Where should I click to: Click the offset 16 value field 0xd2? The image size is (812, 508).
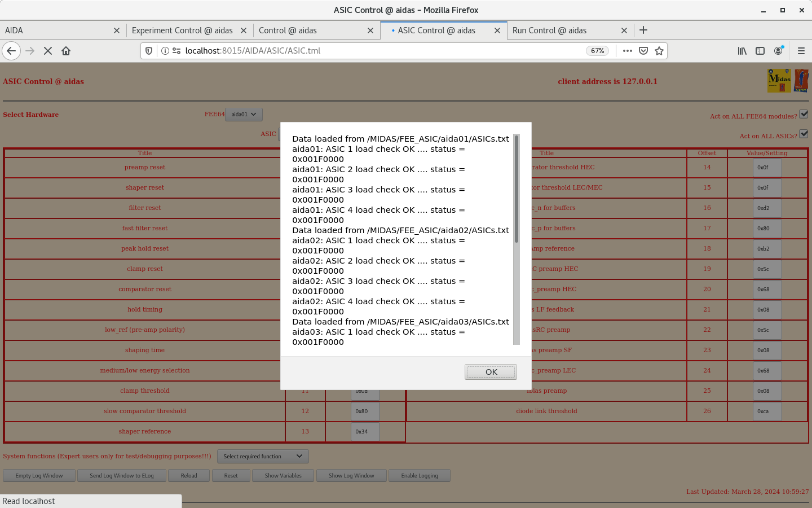click(x=767, y=208)
